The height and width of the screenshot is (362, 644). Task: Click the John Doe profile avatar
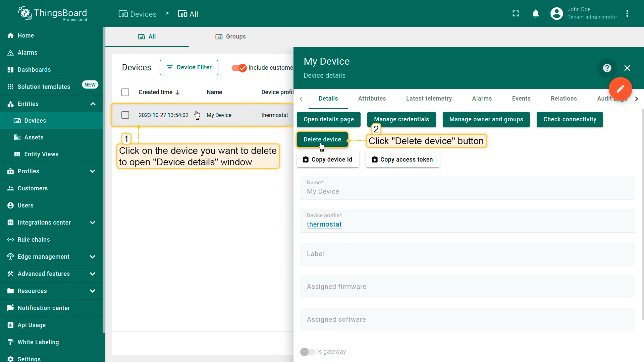point(556,13)
